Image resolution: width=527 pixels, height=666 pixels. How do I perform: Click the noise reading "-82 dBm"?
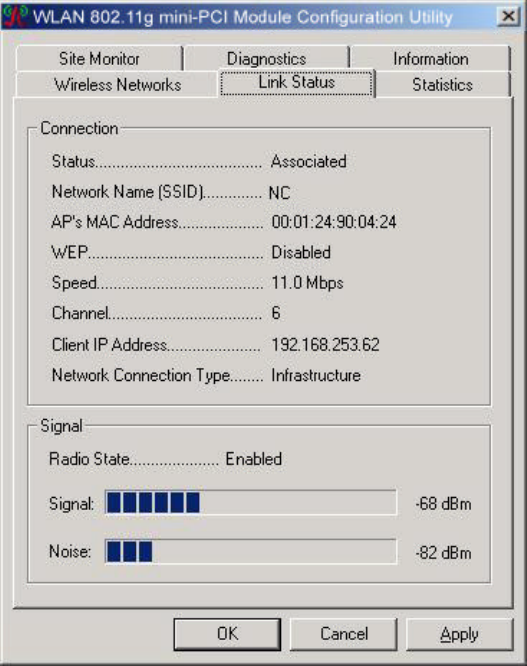point(443,553)
